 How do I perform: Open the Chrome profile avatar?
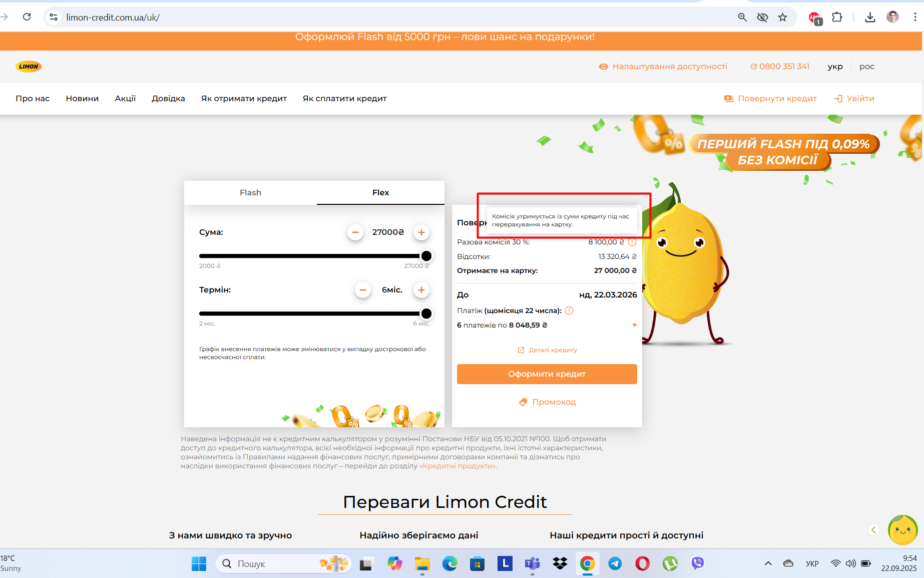(x=892, y=17)
